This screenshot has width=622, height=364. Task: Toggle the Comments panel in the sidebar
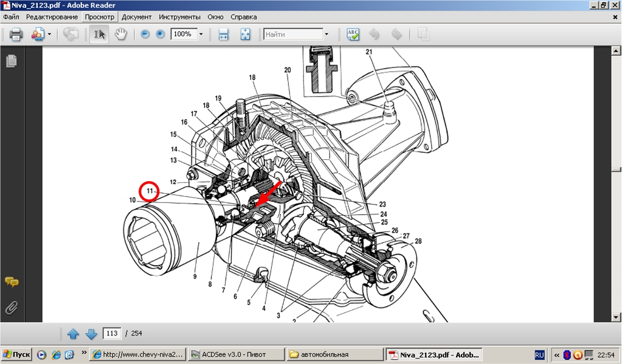point(11,282)
